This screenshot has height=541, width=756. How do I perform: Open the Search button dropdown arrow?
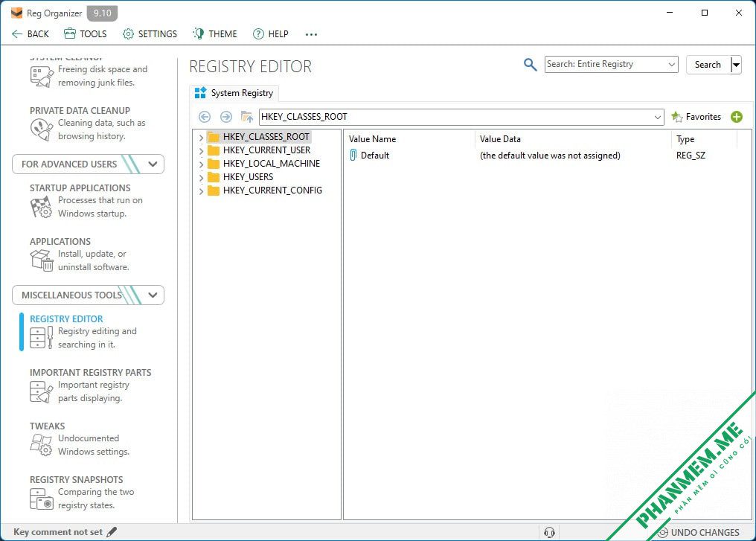736,65
